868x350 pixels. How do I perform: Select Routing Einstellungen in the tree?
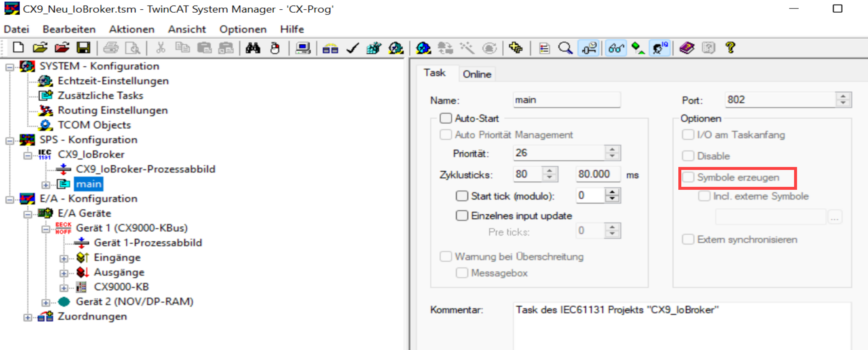pos(113,110)
